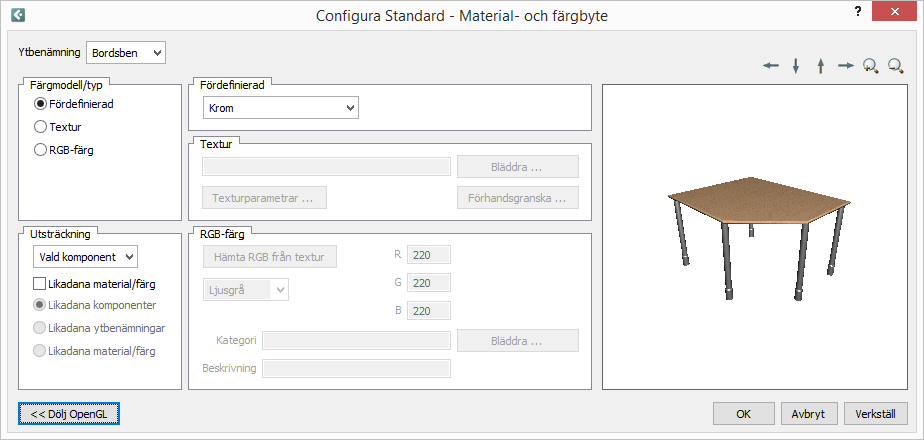
Task: Select the Fördefinierad radio button
Action: pyautogui.click(x=41, y=103)
